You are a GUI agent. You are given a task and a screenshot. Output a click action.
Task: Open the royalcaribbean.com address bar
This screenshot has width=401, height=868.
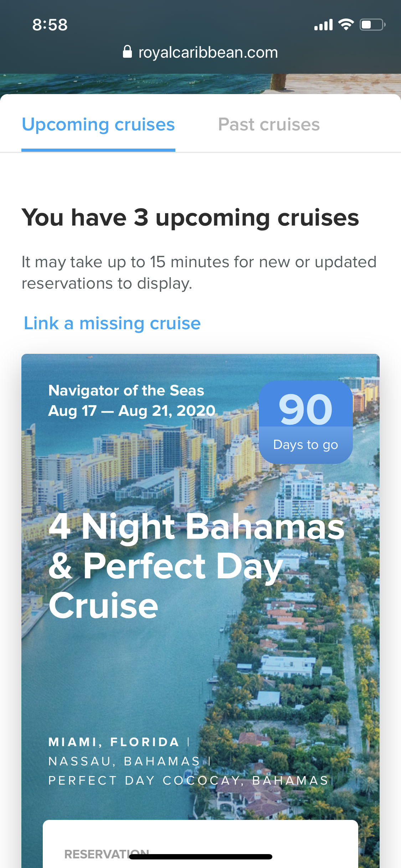(x=208, y=53)
